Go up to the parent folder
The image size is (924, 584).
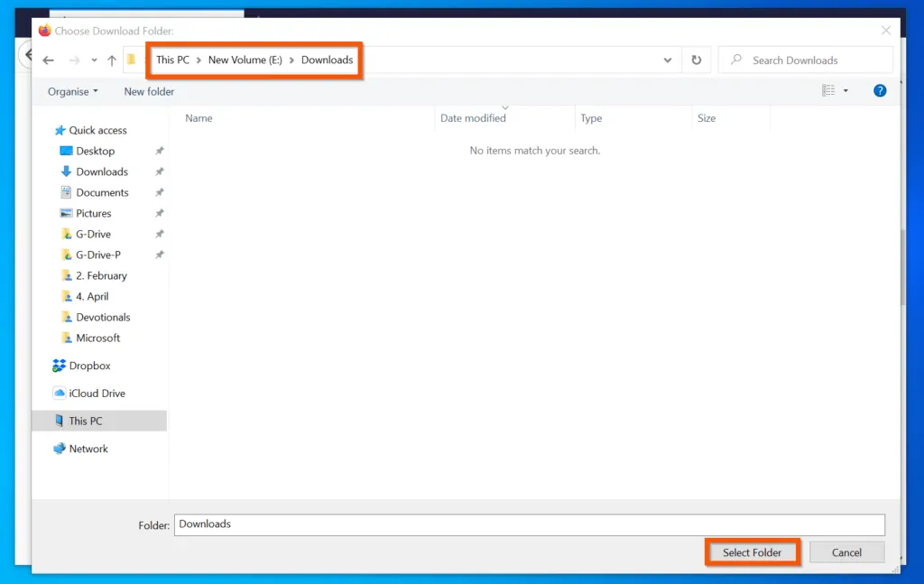click(109, 60)
